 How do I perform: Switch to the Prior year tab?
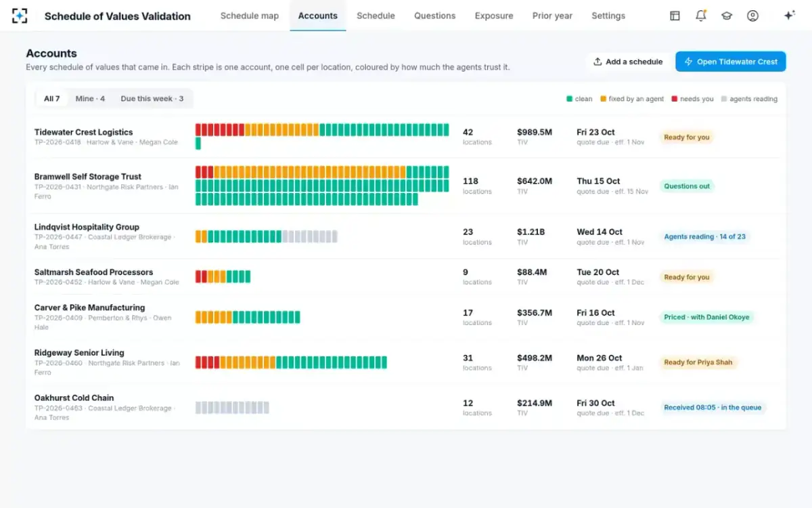coord(552,16)
